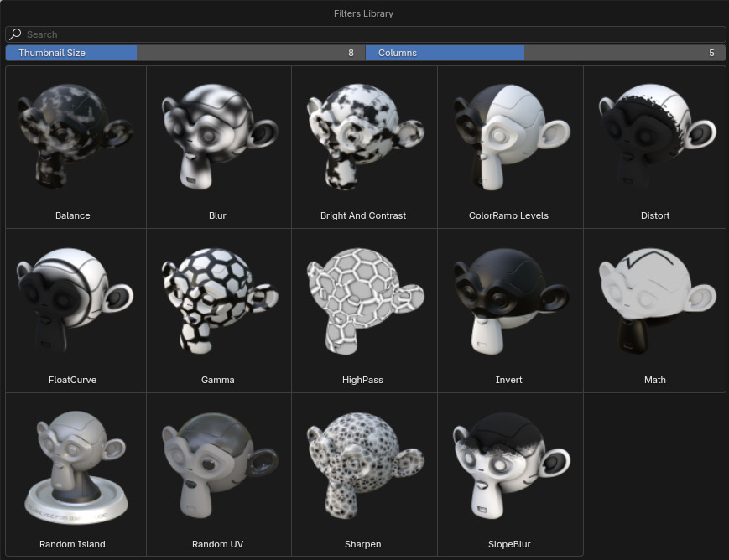Choose the Math filter thumbnail
This screenshot has height=560, width=729.
(654, 300)
